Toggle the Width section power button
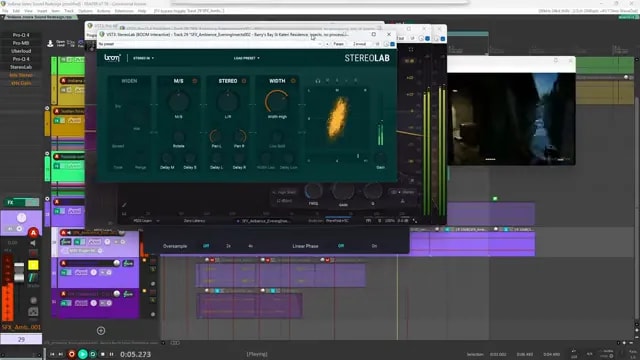 [x=293, y=81]
